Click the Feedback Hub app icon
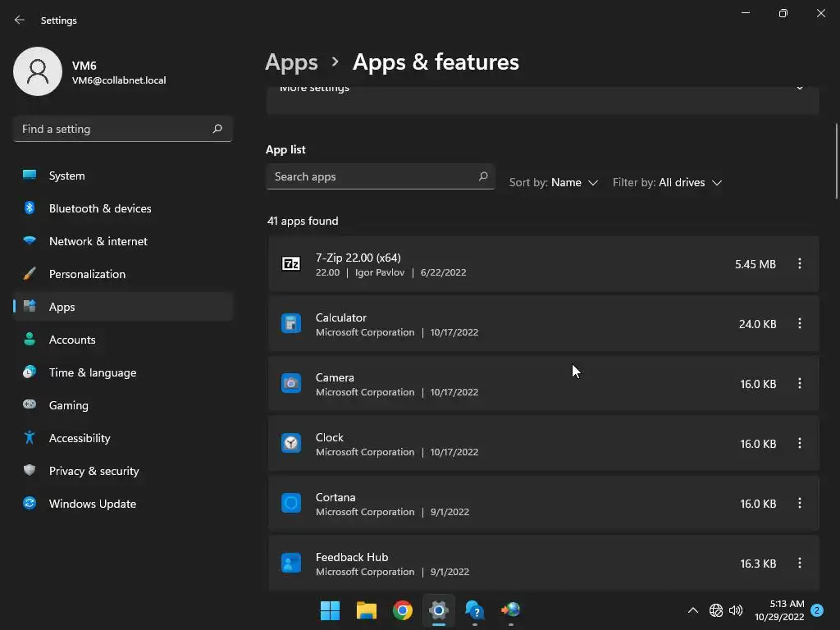 coord(291,563)
